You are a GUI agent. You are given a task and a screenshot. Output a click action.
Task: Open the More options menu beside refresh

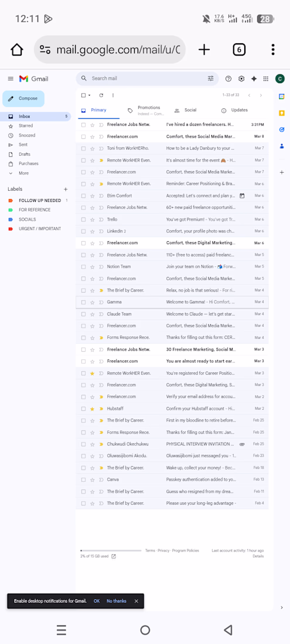pos(113,95)
